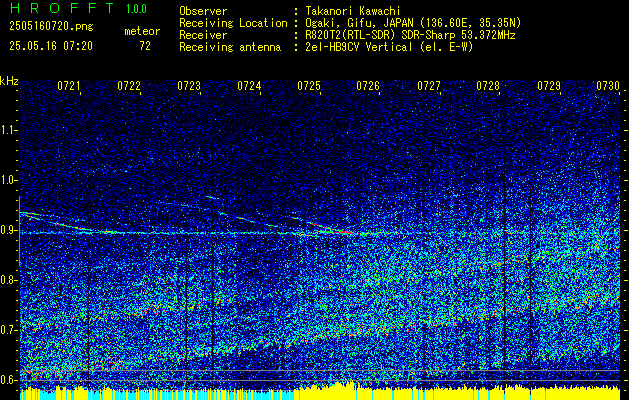Click the 0728 time marker
This screenshot has height=400, width=629.
point(488,86)
